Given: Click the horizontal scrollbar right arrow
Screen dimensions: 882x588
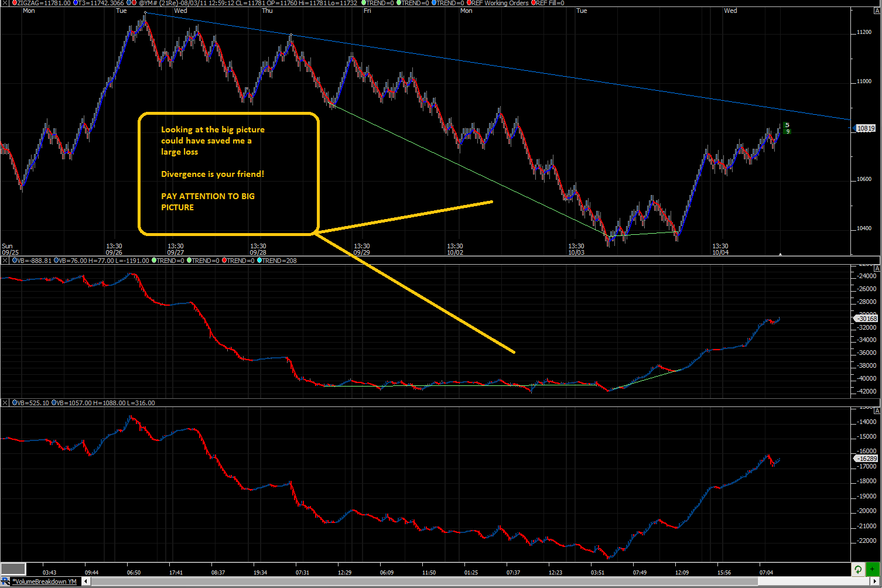Looking at the screenshot, I should pyautogui.click(x=876, y=582).
